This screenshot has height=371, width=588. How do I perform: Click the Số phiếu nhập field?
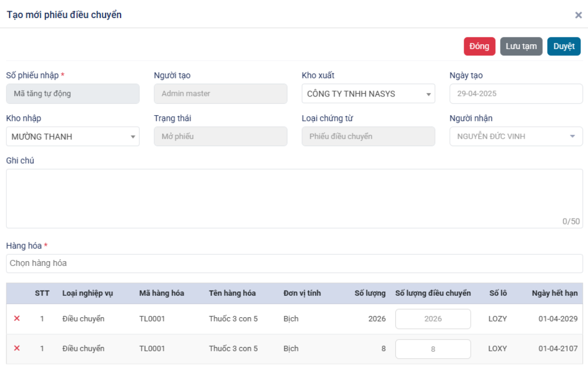point(73,94)
